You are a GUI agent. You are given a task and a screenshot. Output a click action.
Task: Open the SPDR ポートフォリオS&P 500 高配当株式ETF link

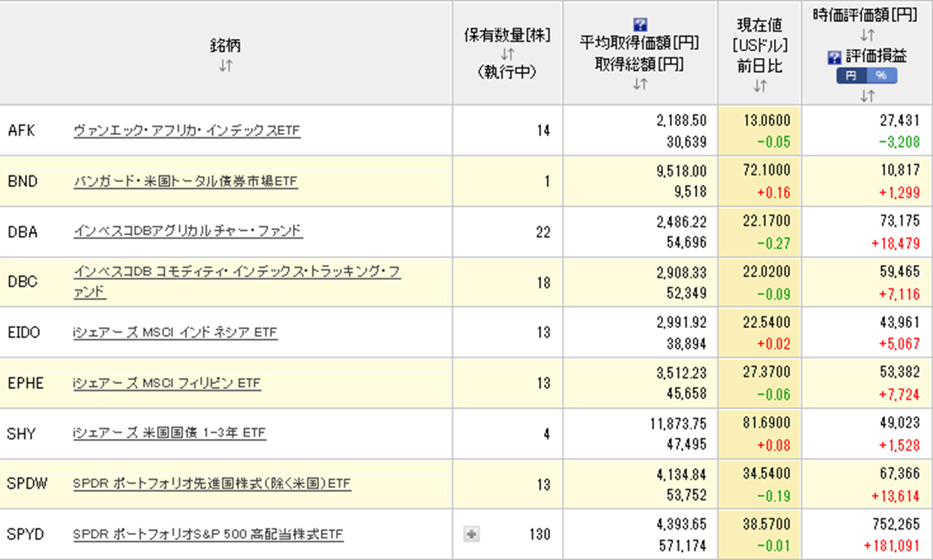[x=208, y=535]
